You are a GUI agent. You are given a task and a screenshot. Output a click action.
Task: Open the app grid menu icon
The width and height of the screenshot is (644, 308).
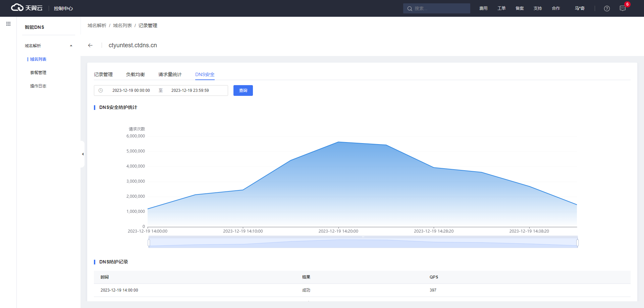8,24
